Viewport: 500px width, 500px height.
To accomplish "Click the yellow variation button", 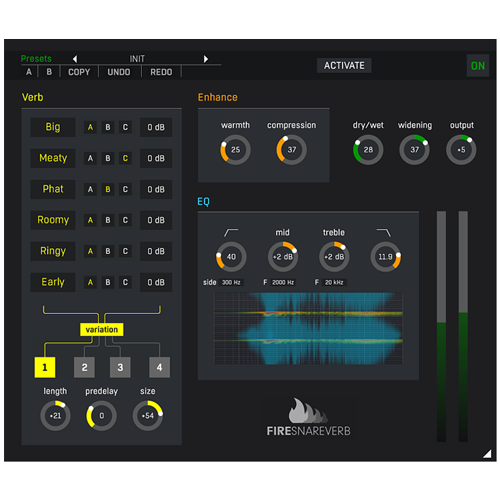I will [x=102, y=330].
